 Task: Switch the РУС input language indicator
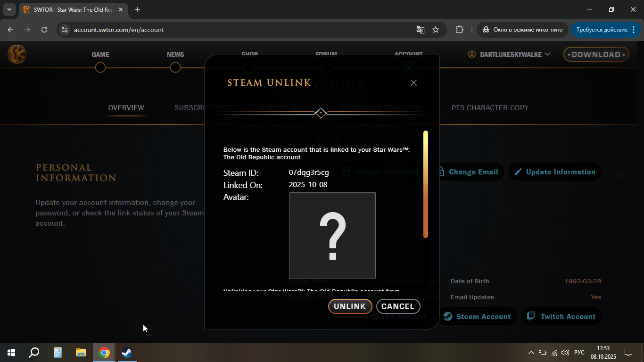pos(579,353)
